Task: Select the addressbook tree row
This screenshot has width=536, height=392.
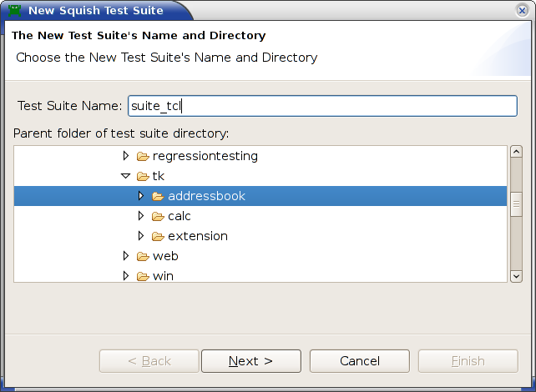Action: [260, 196]
